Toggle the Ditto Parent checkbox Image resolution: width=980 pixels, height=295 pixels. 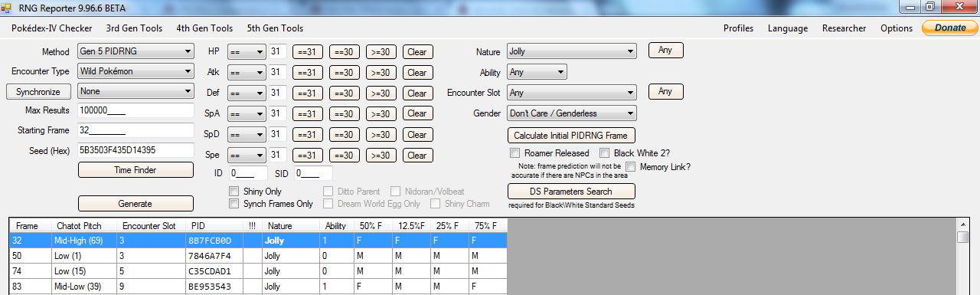point(328,191)
